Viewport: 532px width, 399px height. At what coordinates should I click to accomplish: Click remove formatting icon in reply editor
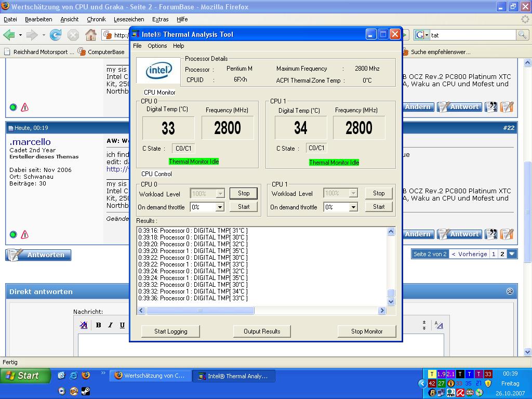pyautogui.click(x=84, y=325)
